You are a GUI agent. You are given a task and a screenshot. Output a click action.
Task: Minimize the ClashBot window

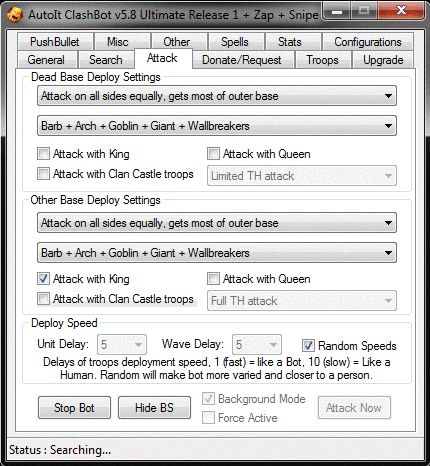337,12
